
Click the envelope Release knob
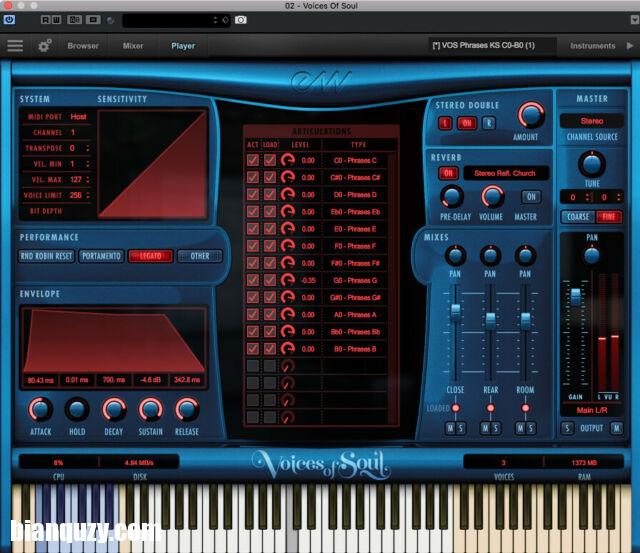[187, 409]
